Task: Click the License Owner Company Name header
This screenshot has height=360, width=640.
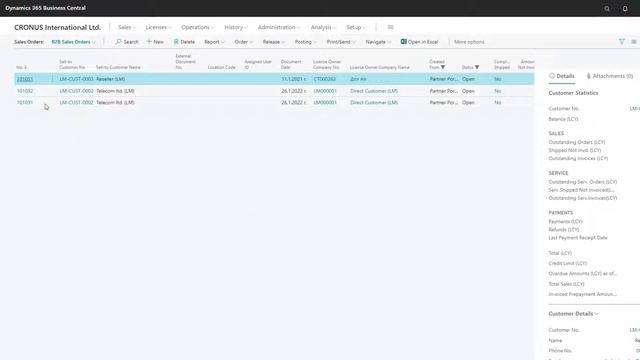Action: 379,67
